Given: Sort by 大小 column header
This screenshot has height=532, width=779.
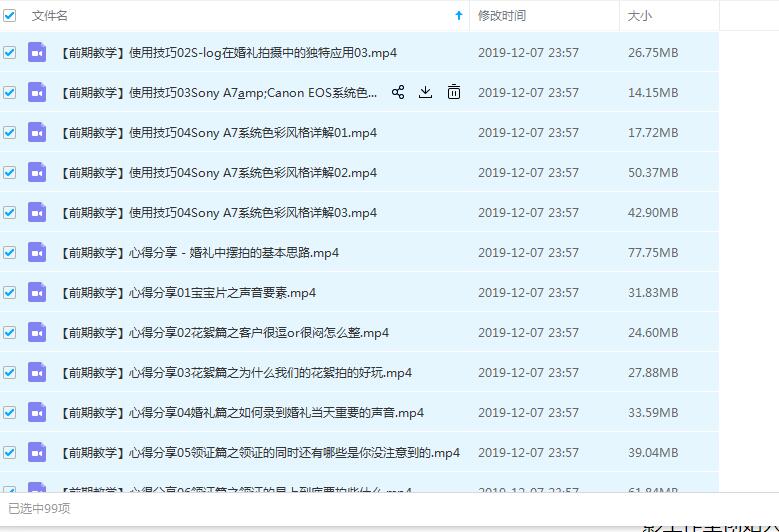Looking at the screenshot, I should pyautogui.click(x=639, y=15).
